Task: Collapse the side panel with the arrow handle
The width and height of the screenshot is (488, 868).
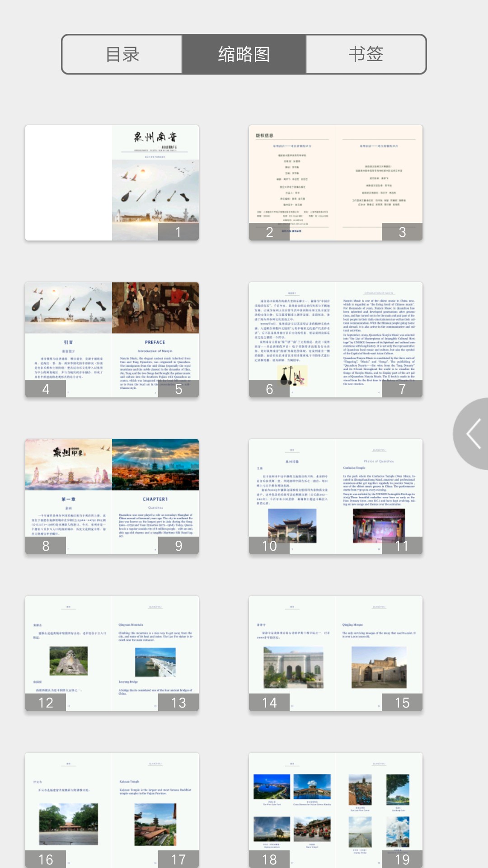Action: [473, 434]
